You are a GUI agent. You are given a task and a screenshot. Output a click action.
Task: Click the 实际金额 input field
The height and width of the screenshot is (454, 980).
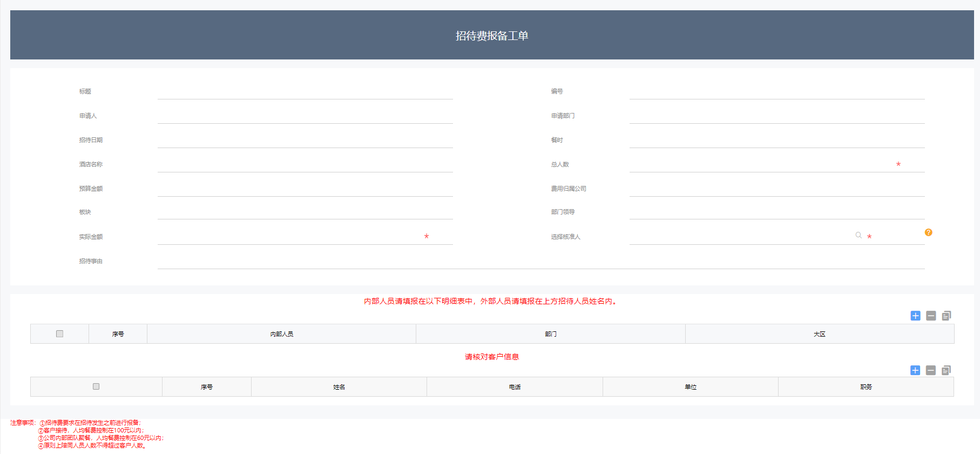[305, 237]
